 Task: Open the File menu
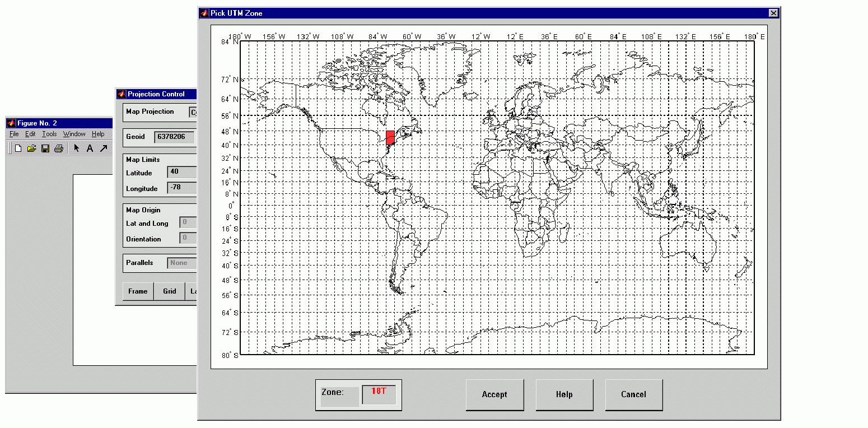[x=14, y=134]
